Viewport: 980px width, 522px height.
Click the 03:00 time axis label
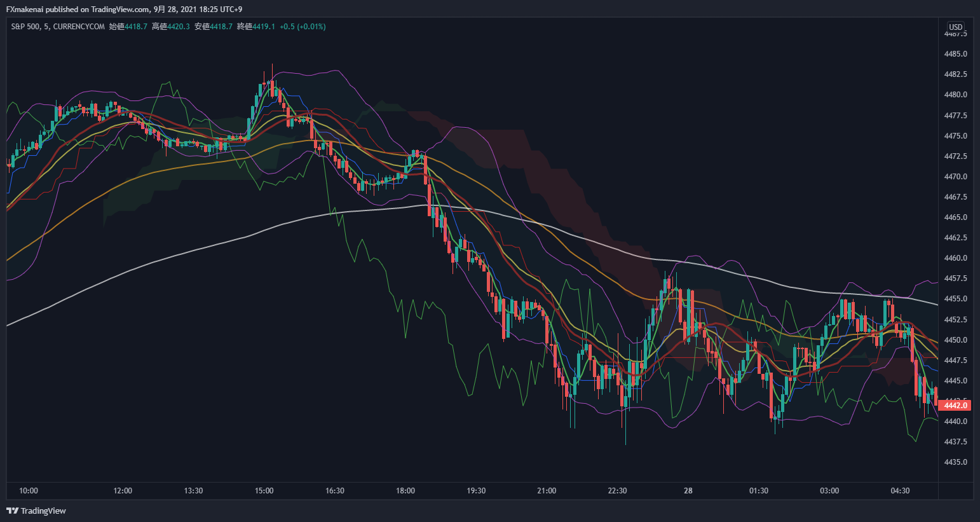[829, 491]
